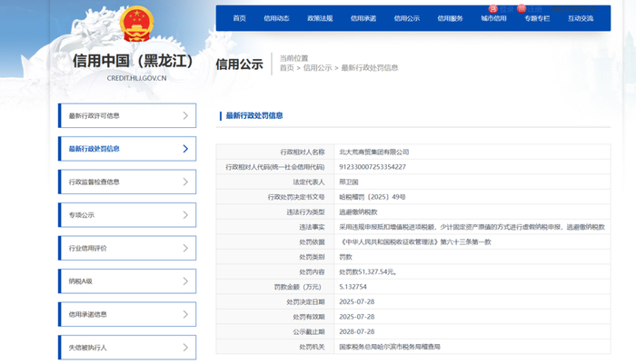636x364 pixels.
Task: Click the red 登录 login icon
Action: 492,8
